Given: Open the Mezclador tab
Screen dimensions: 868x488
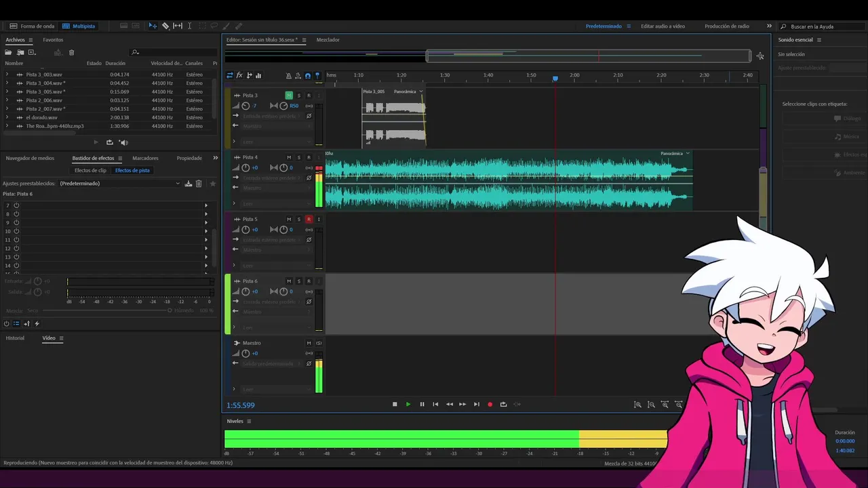Looking at the screenshot, I should pos(328,40).
